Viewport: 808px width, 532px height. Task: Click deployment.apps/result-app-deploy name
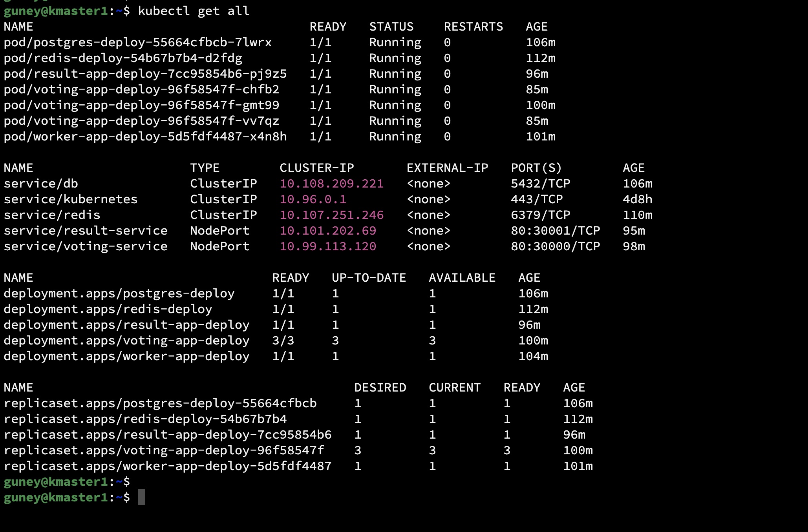tap(126, 325)
